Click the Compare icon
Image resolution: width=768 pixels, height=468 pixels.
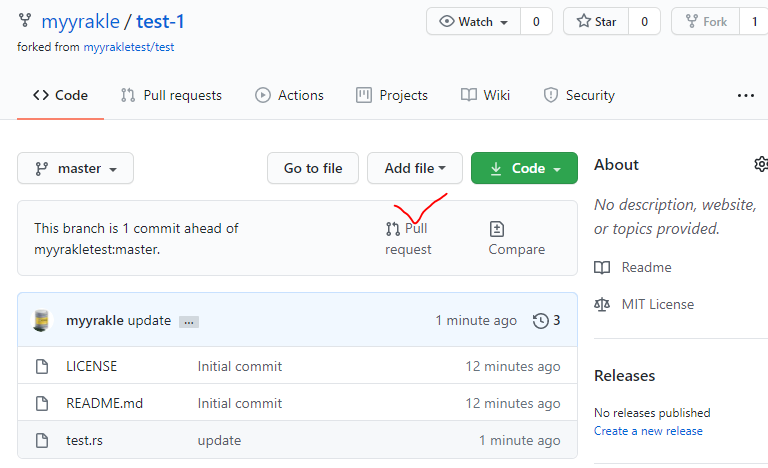(497, 229)
